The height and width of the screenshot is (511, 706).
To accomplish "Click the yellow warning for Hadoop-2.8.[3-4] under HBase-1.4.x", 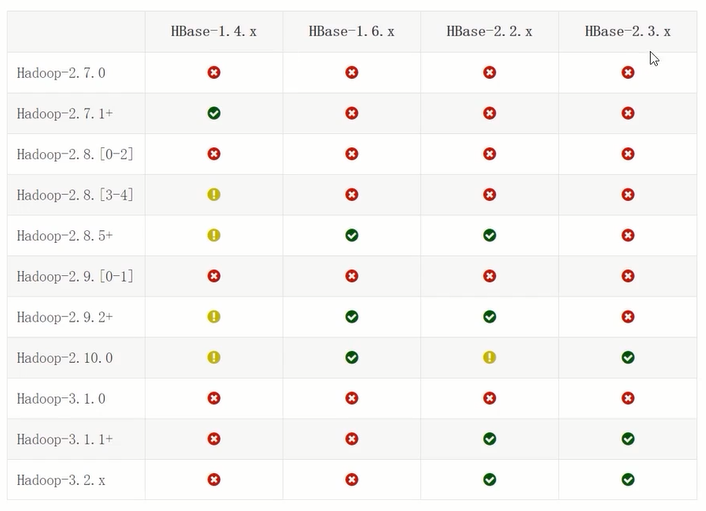I will point(214,194).
